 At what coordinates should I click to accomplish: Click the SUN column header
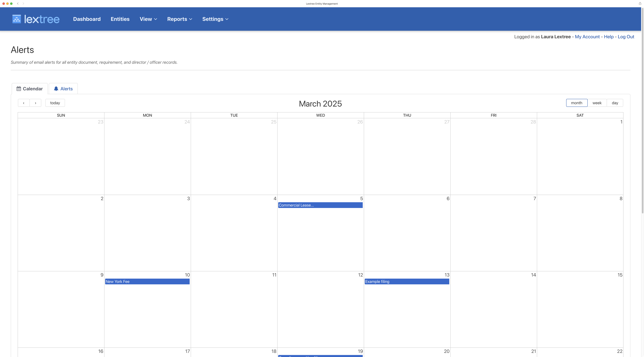pyautogui.click(x=61, y=115)
